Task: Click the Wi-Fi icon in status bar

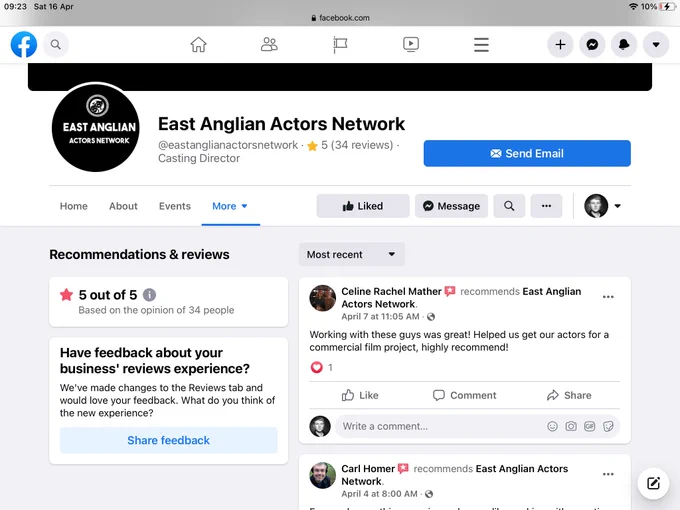Action: click(x=633, y=7)
